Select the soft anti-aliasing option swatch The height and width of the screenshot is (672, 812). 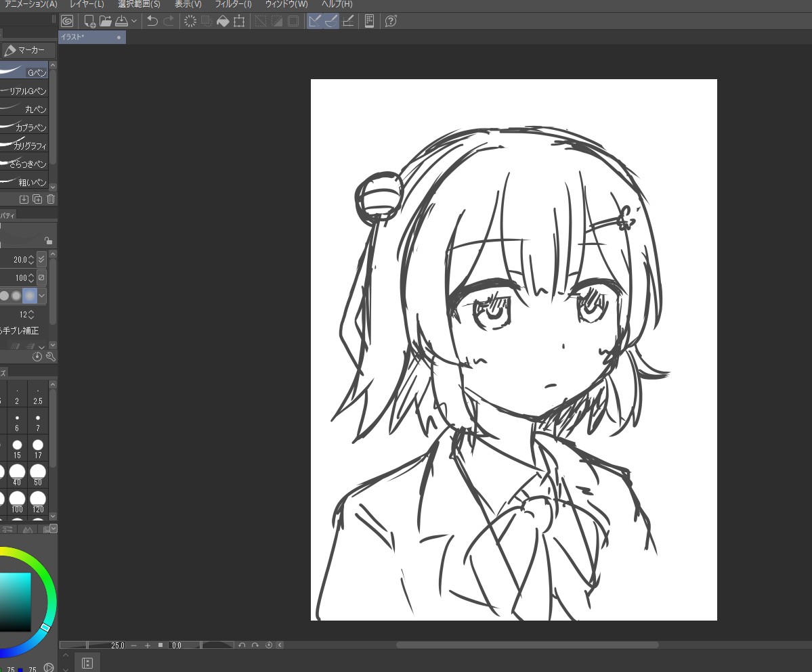[30, 296]
